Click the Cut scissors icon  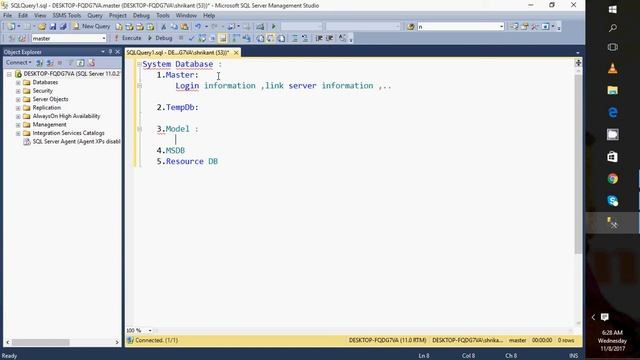click(163, 27)
